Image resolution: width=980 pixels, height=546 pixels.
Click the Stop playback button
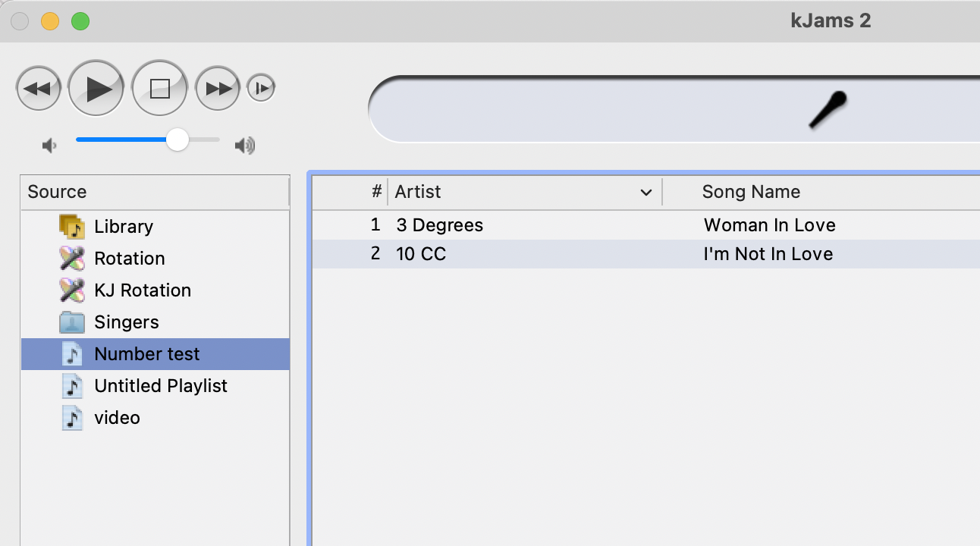point(159,89)
